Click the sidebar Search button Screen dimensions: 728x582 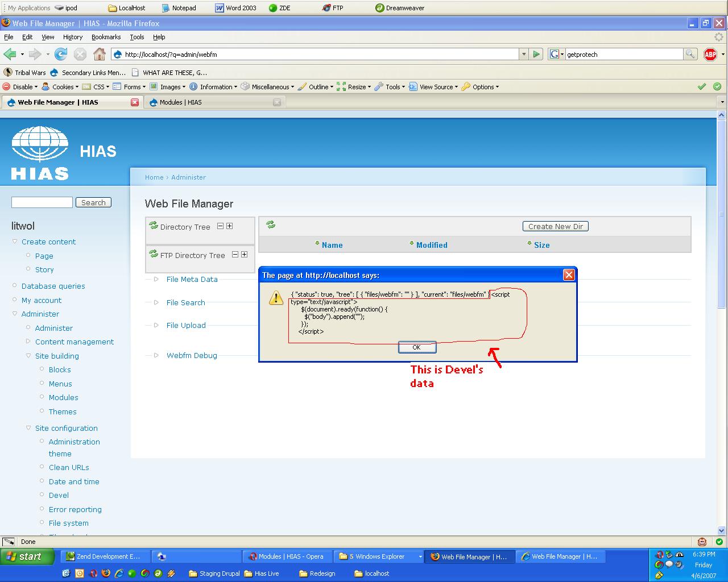pyautogui.click(x=93, y=202)
